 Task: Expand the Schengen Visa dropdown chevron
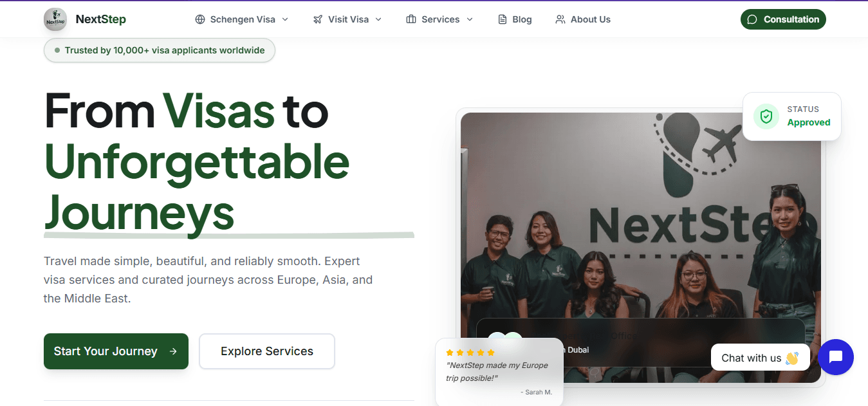(x=285, y=19)
